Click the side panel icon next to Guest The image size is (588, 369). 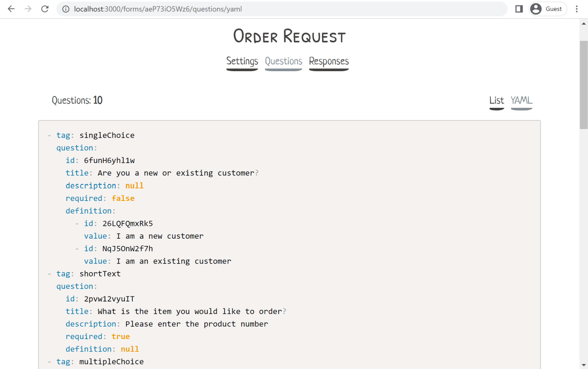[x=519, y=9]
